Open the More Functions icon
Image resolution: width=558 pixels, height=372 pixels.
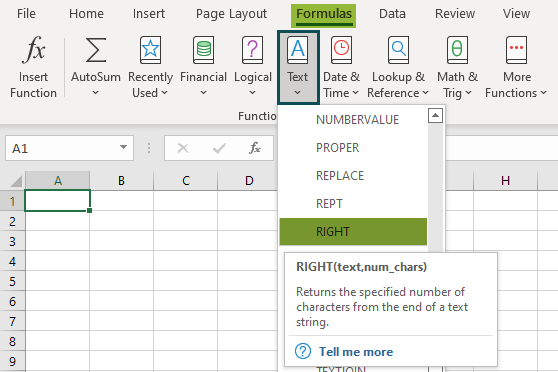[516, 50]
